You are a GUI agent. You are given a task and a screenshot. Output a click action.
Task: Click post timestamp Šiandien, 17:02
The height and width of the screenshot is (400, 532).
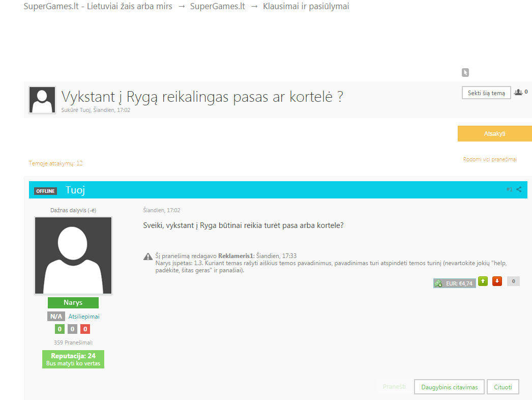coord(162,210)
